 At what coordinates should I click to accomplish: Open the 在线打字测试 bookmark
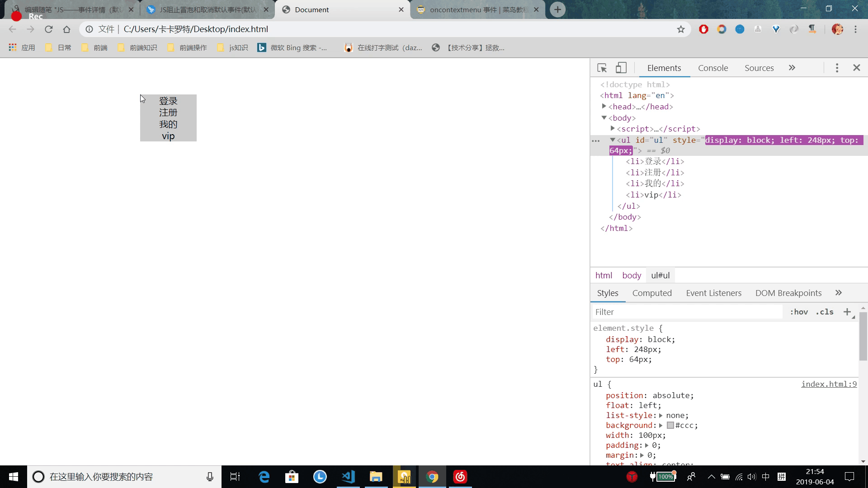coord(383,47)
